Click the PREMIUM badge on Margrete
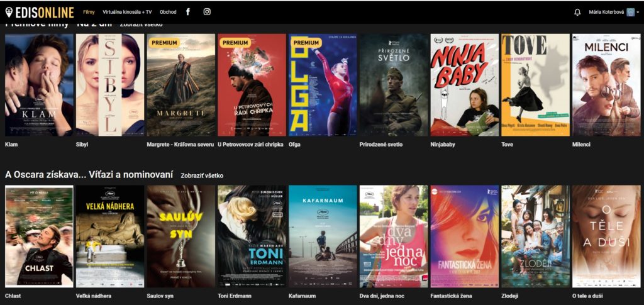The image size is (644, 305). click(163, 42)
